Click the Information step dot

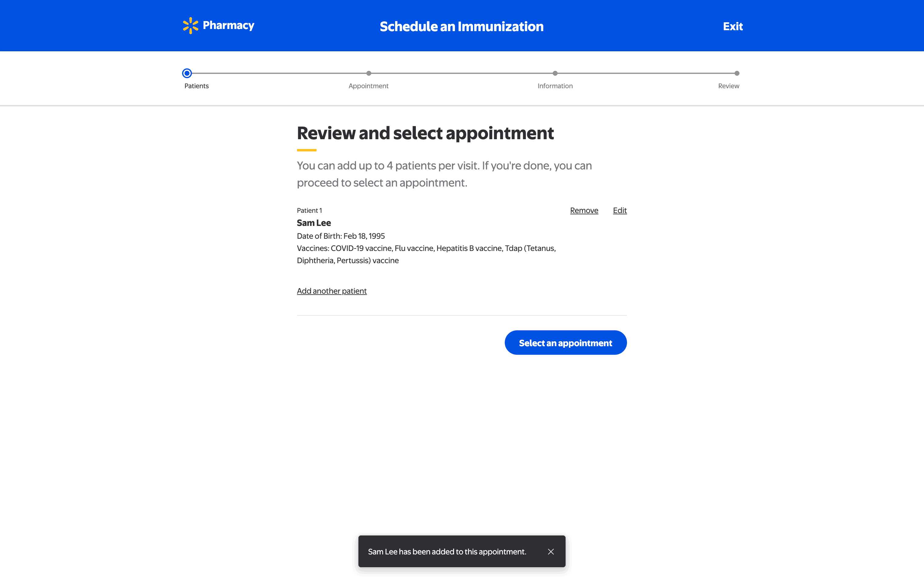pos(555,73)
